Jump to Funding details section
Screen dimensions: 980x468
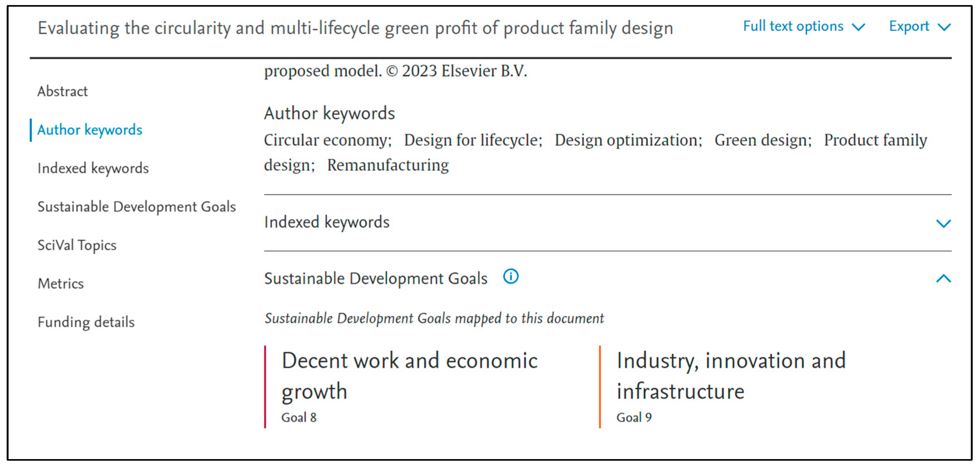pos(86,322)
